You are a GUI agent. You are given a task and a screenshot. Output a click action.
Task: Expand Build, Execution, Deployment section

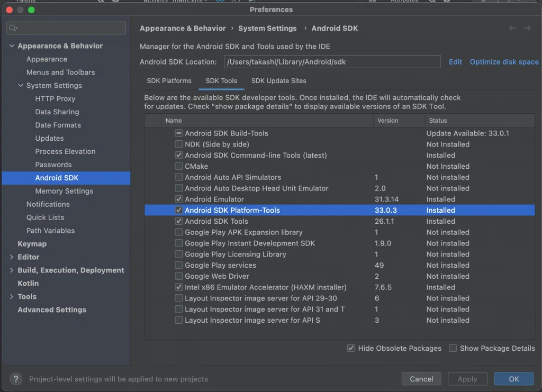(x=12, y=270)
